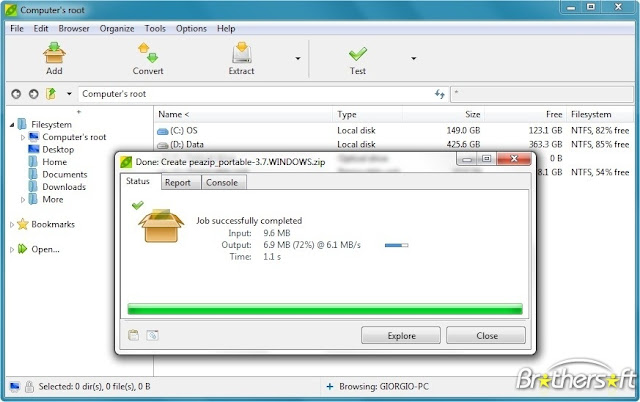Click the second footer icon beside clipboard
This screenshot has width=640, height=402.
tap(152, 335)
